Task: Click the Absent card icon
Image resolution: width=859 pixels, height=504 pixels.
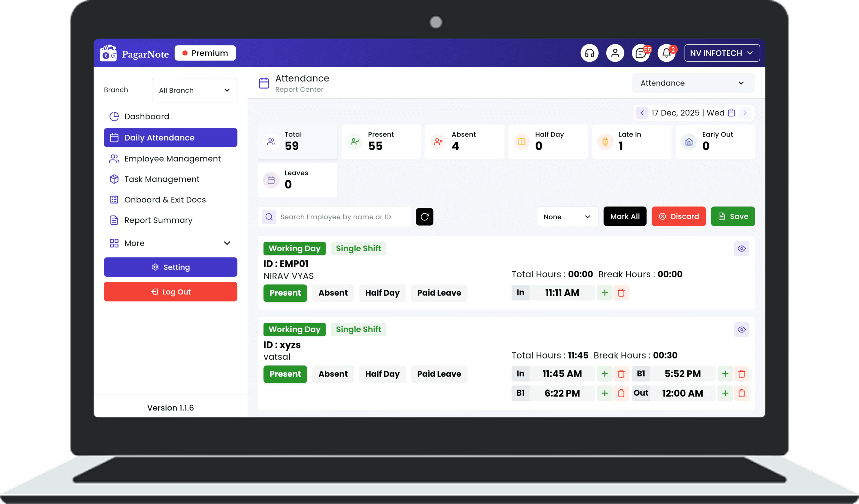Action: (x=438, y=141)
